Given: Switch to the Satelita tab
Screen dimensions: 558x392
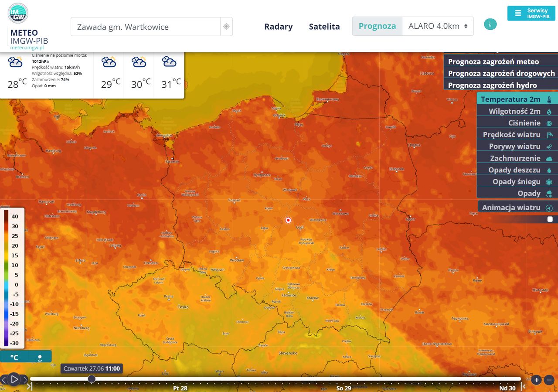Looking at the screenshot, I should click(324, 27).
